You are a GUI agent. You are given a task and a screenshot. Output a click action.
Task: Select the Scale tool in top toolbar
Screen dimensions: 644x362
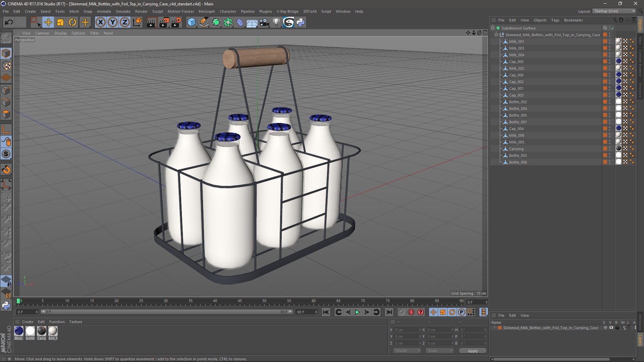coord(60,22)
